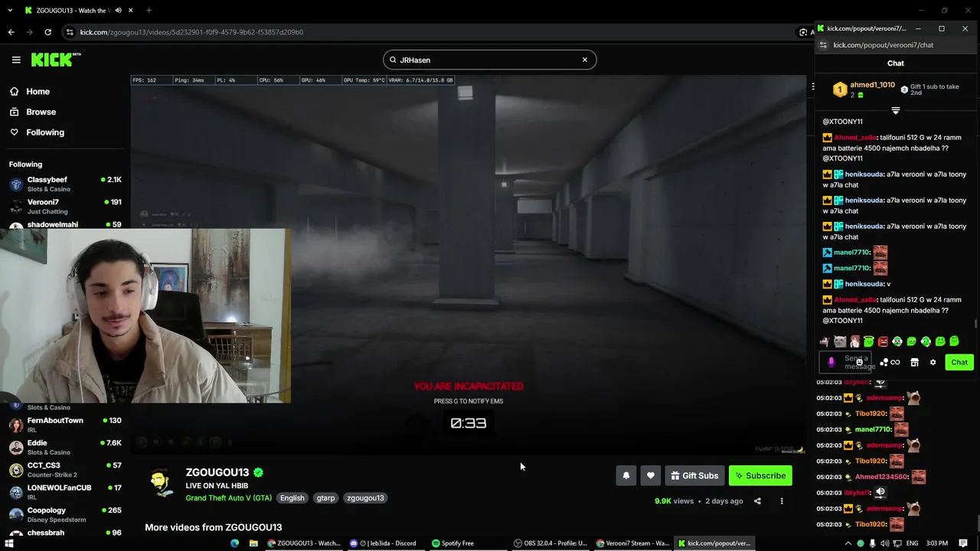
Task: Click the video player area
Action: 469,265
